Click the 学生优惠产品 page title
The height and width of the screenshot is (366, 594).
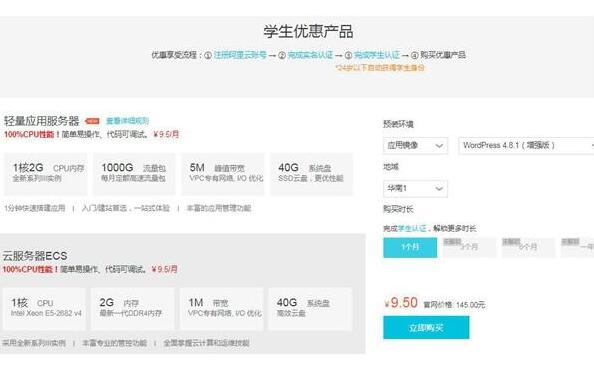(x=308, y=31)
